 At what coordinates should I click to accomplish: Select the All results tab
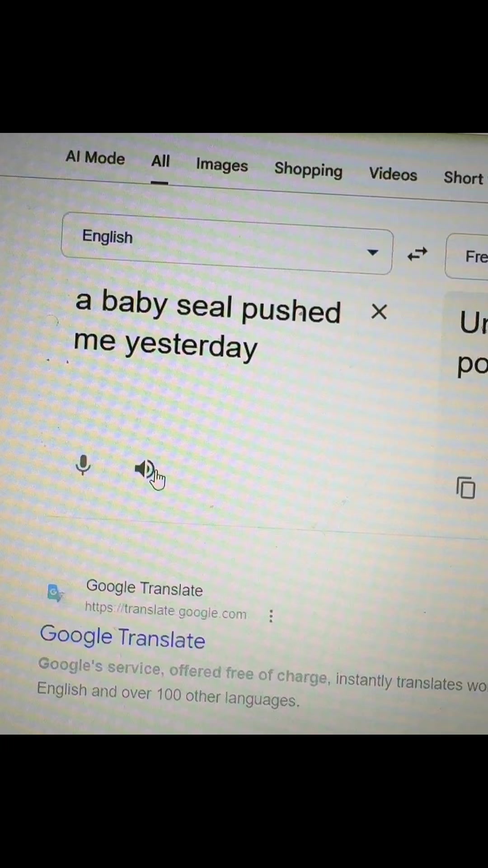pos(160,161)
